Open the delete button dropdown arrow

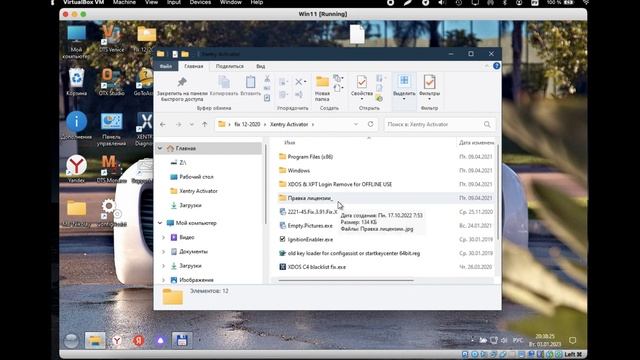305,82
